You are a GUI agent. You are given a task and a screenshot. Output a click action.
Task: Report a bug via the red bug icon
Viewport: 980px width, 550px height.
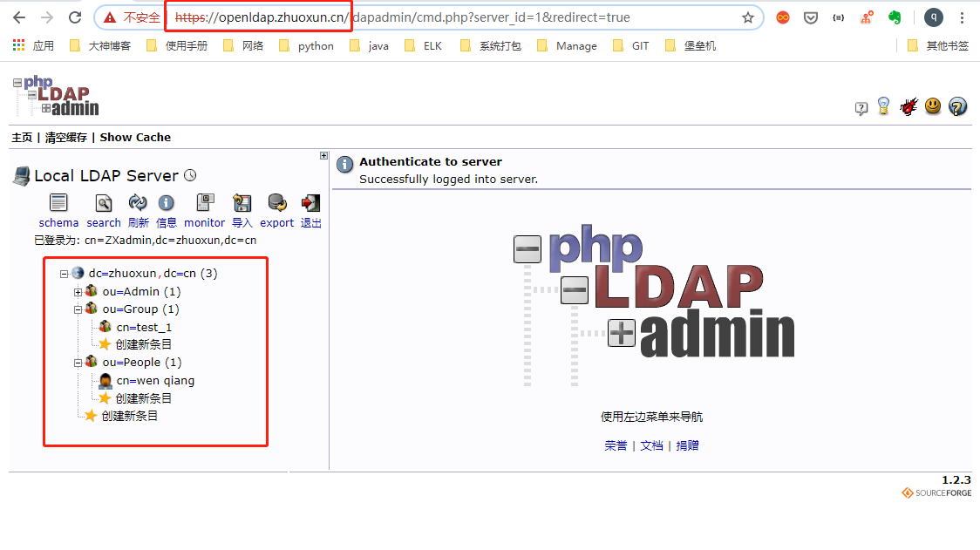coord(909,105)
